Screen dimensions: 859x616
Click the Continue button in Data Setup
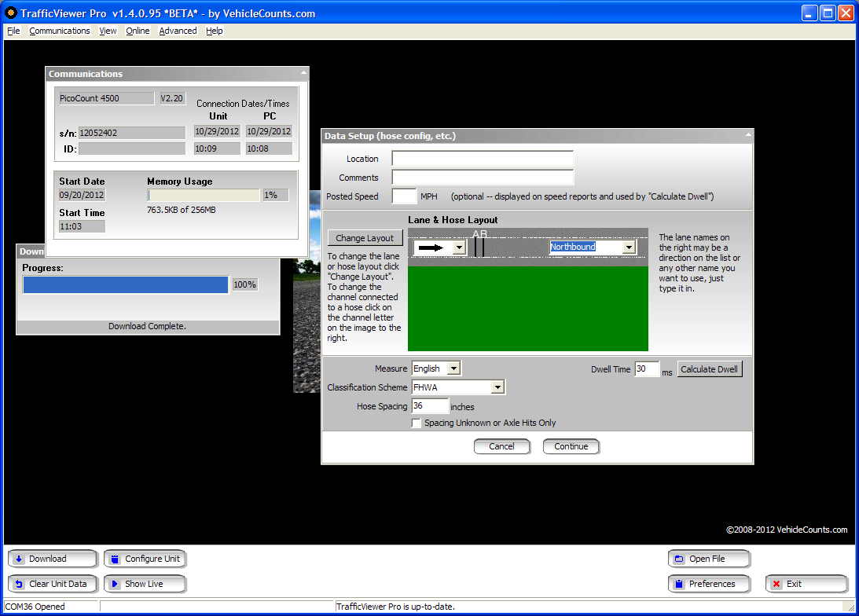click(x=571, y=447)
